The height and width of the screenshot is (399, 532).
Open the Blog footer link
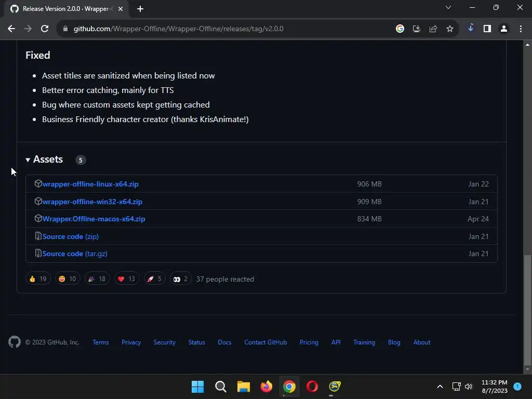(394, 342)
